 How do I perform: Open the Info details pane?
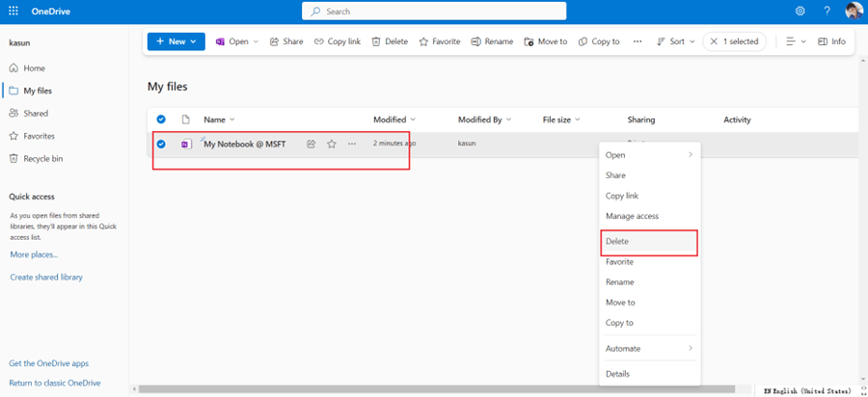[x=832, y=41]
